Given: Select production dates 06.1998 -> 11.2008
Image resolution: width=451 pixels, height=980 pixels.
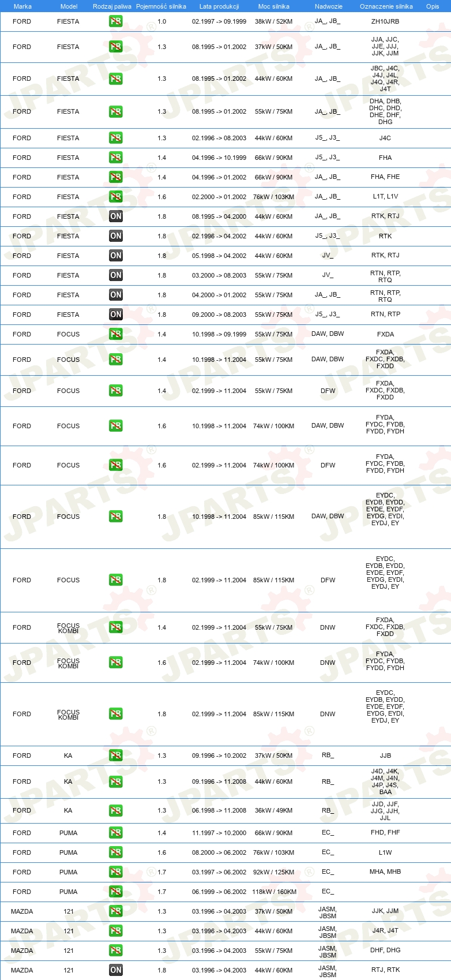Looking at the screenshot, I should [x=219, y=810].
